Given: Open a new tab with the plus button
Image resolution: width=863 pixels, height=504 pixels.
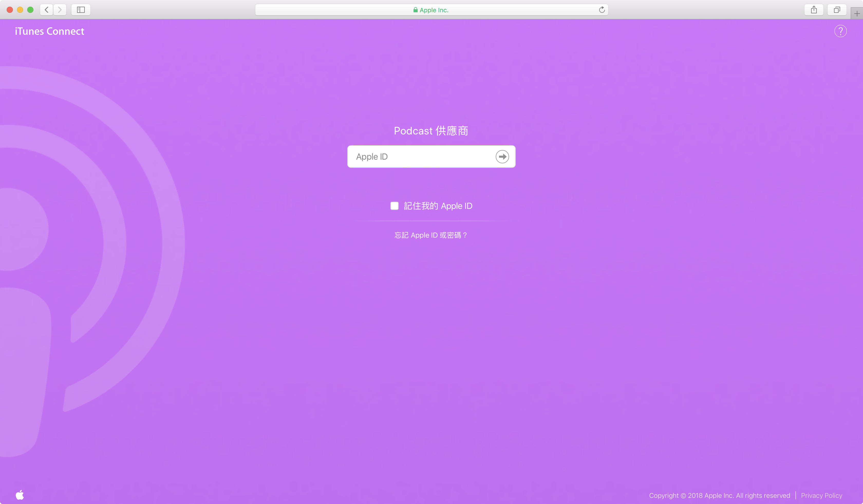Looking at the screenshot, I should tap(857, 14).
